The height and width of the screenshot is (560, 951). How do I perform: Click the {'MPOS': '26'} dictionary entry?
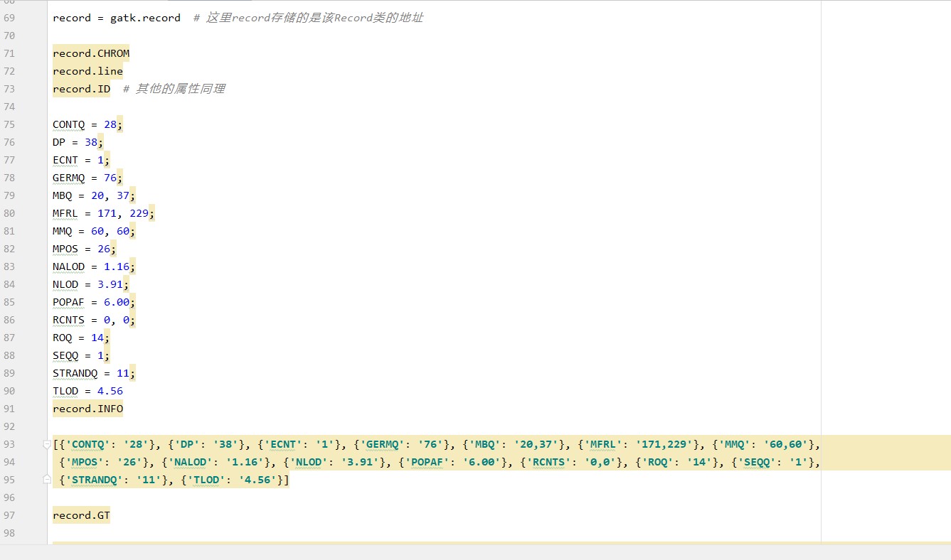(x=105, y=462)
